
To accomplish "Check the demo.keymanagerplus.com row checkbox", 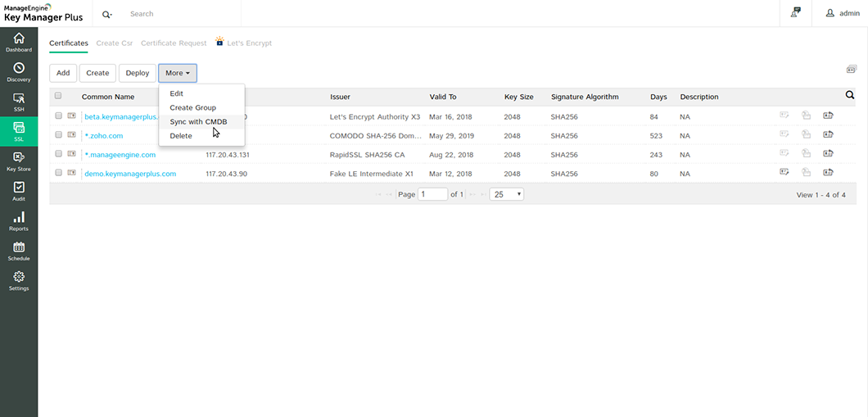I will (58, 173).
